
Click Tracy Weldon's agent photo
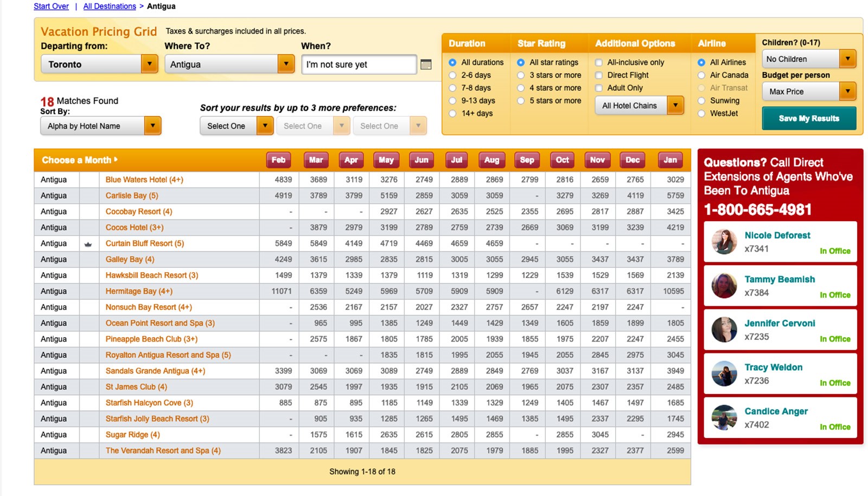(x=724, y=373)
